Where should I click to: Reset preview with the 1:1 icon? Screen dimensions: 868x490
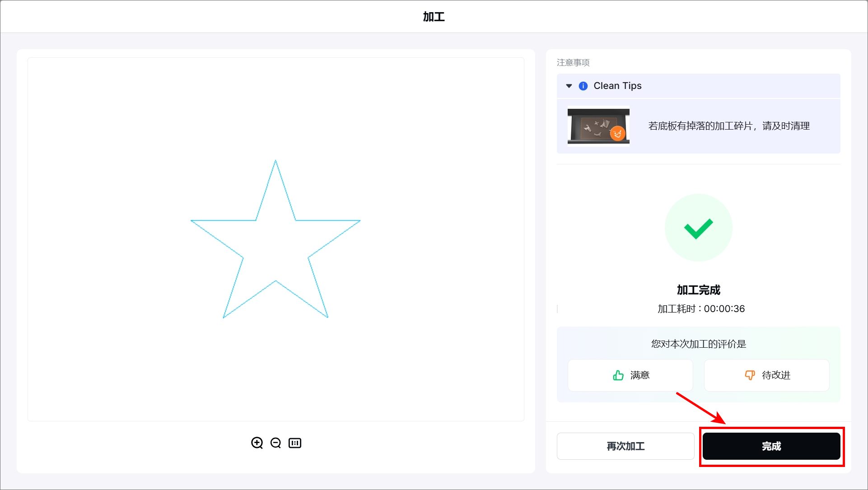[x=295, y=443]
